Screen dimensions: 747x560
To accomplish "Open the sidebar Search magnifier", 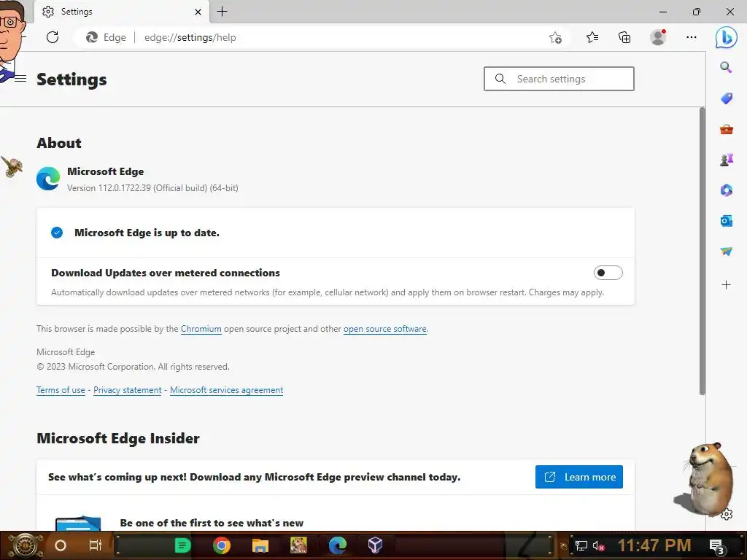I will 726,67.
